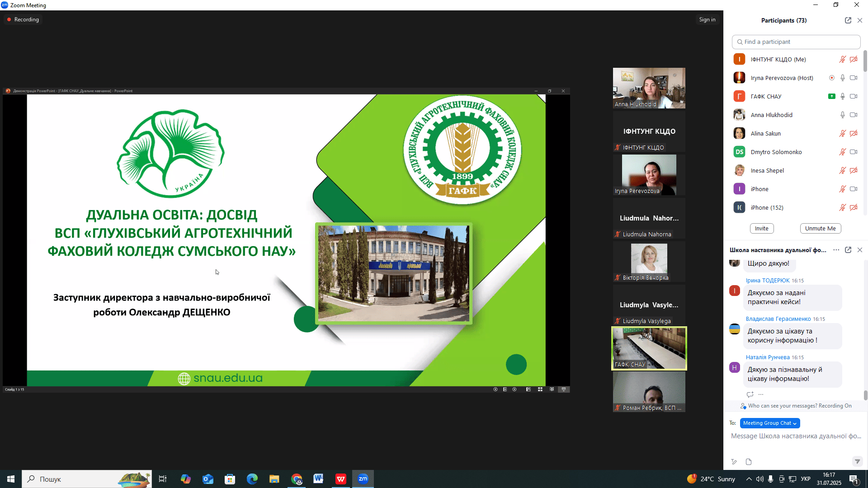Open Google Chrome from taskbar

pyautogui.click(x=297, y=479)
